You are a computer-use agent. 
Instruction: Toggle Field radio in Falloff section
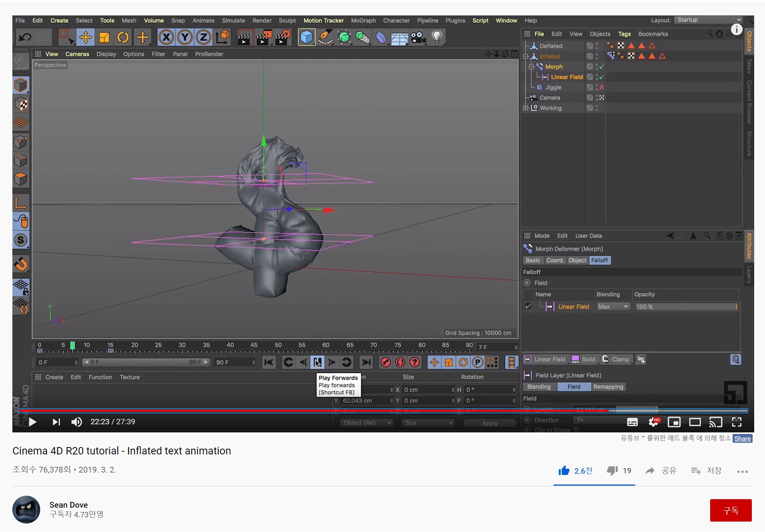point(527,283)
